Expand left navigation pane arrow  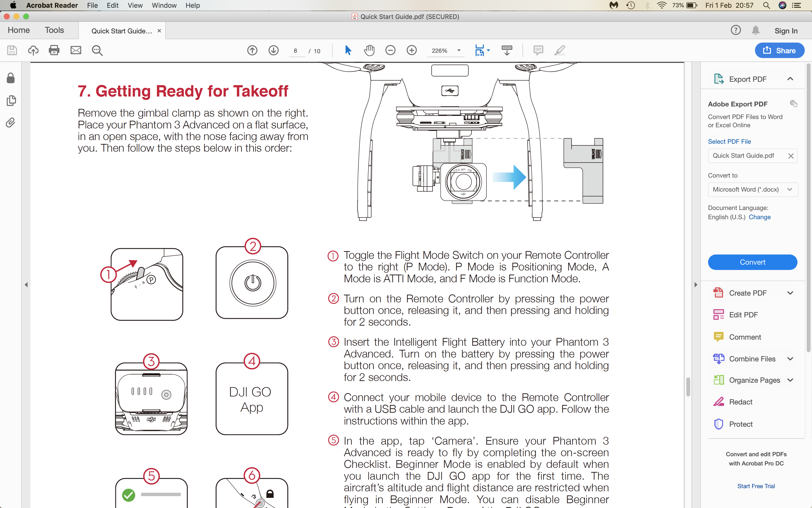coord(26,285)
